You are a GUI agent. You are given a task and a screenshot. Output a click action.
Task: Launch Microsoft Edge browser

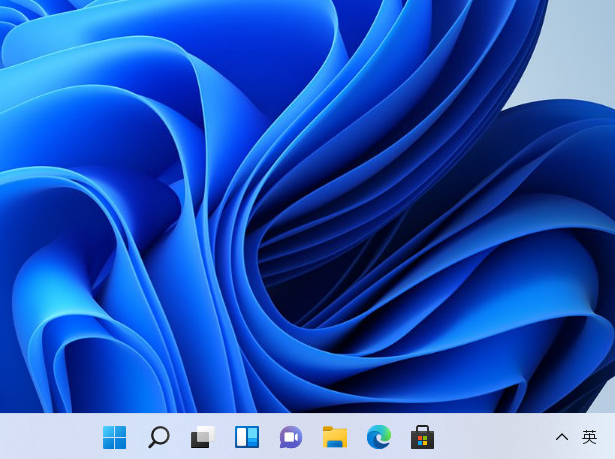pos(379,437)
